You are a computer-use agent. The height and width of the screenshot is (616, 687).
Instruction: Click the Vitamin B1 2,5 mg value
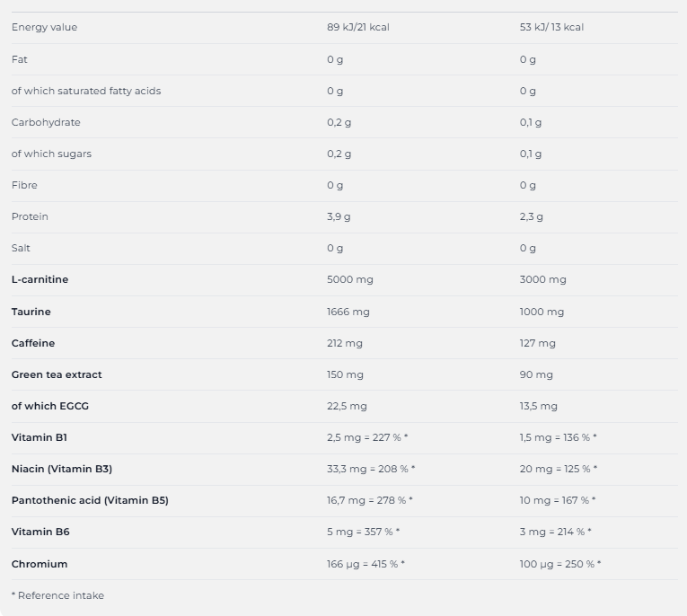tap(366, 437)
